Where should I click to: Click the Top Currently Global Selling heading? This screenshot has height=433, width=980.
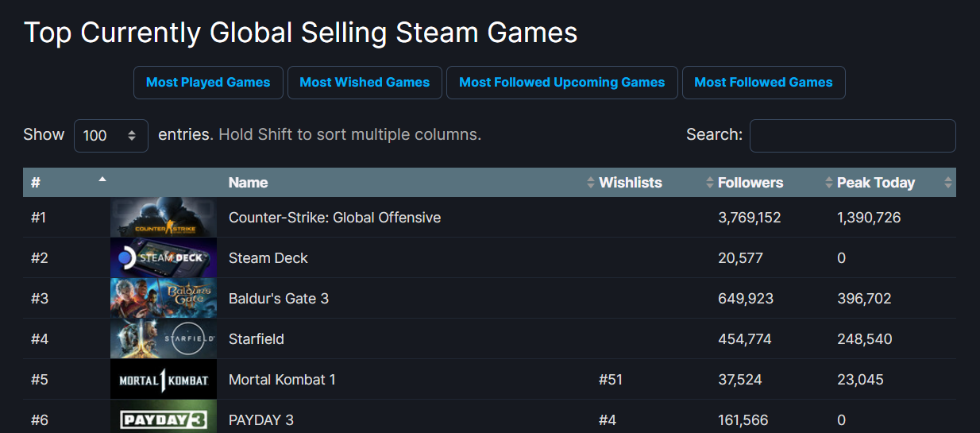(301, 33)
